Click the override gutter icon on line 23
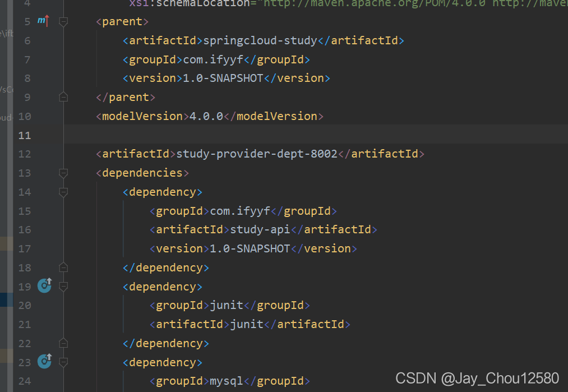The width and height of the screenshot is (568, 392). tap(44, 361)
